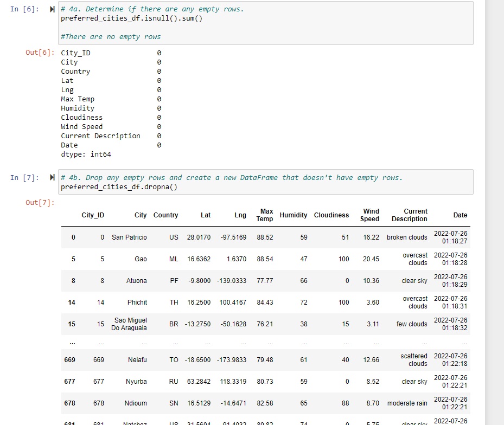504x425 pixels.
Task: Click the run indicator icon beside cell 6
Action: (x=52, y=9)
